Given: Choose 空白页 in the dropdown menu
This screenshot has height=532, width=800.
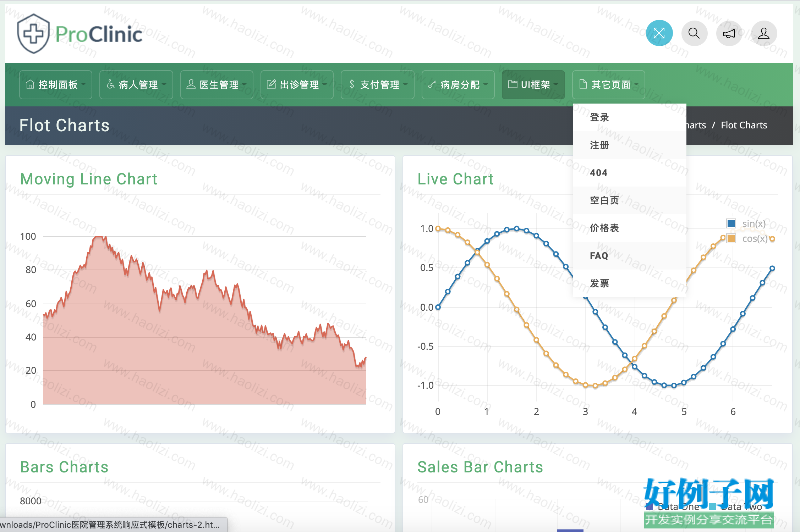Looking at the screenshot, I should point(629,200).
